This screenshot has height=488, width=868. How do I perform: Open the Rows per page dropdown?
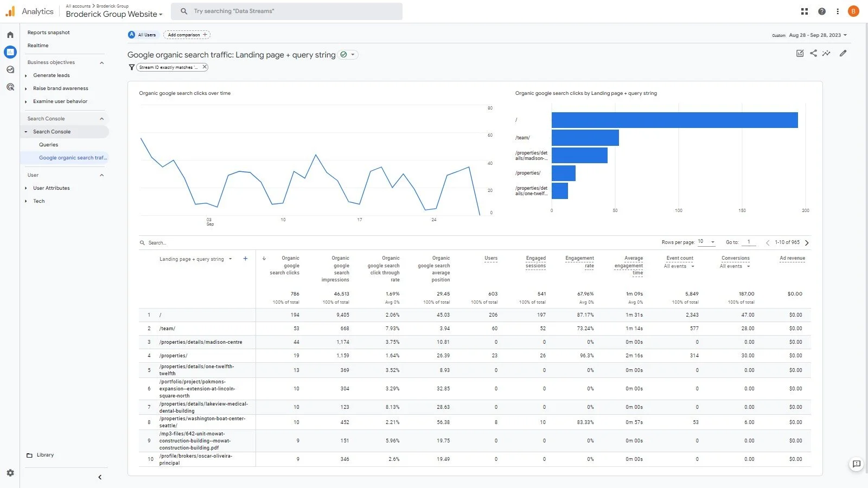click(x=705, y=242)
